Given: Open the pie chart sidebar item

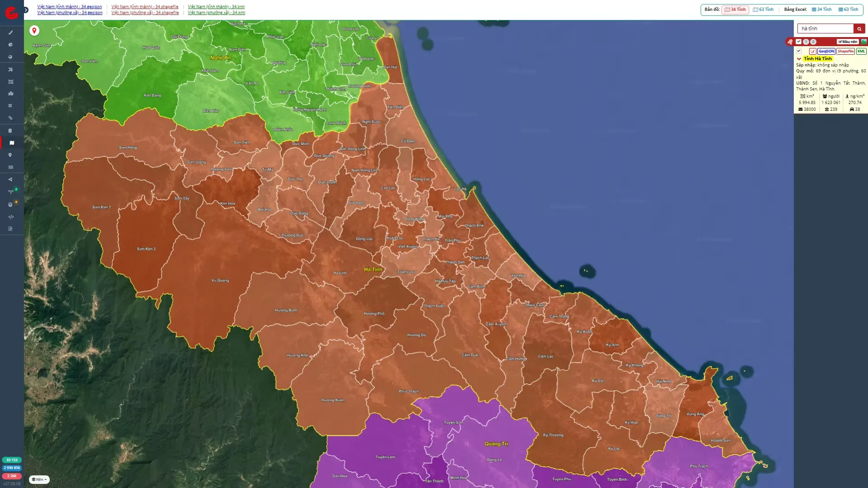Looking at the screenshot, I should [x=10, y=45].
